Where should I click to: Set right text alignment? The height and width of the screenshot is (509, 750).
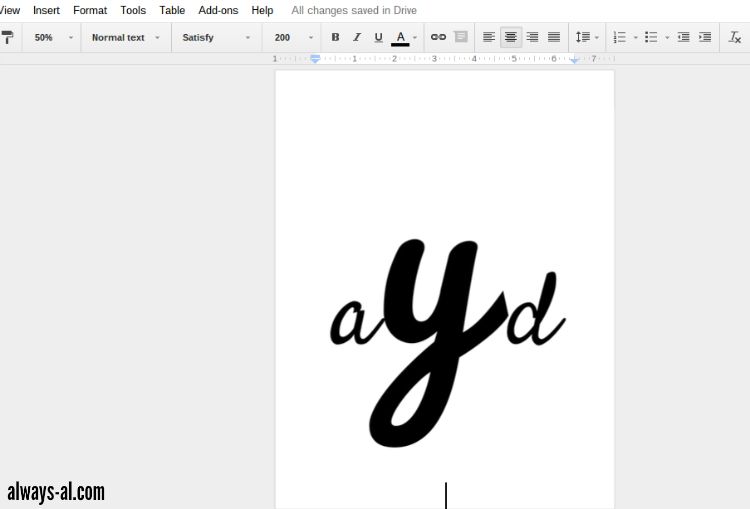click(532, 37)
